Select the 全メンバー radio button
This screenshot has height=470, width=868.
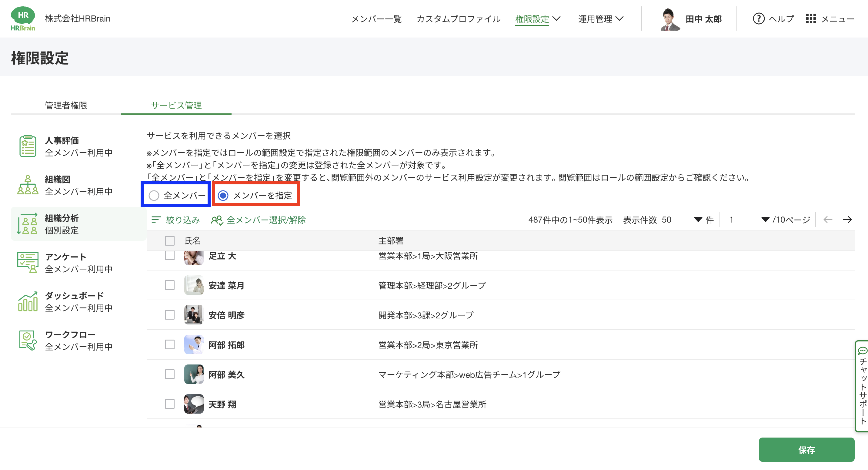154,196
